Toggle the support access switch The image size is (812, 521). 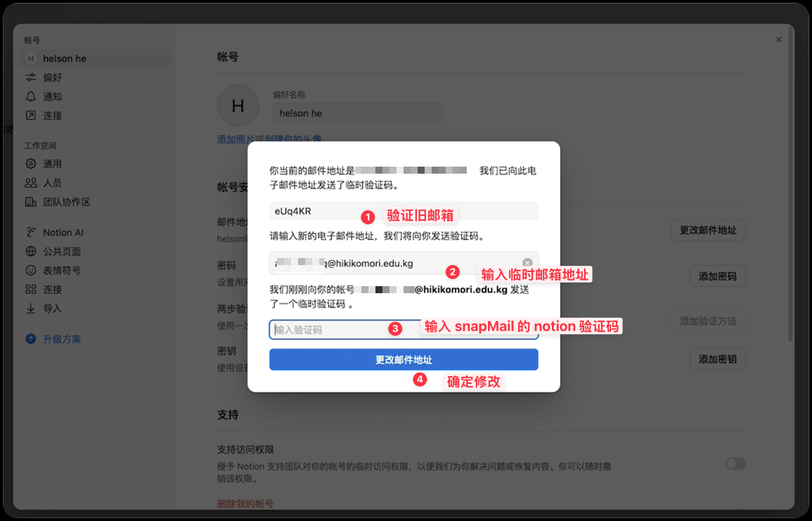tap(735, 463)
